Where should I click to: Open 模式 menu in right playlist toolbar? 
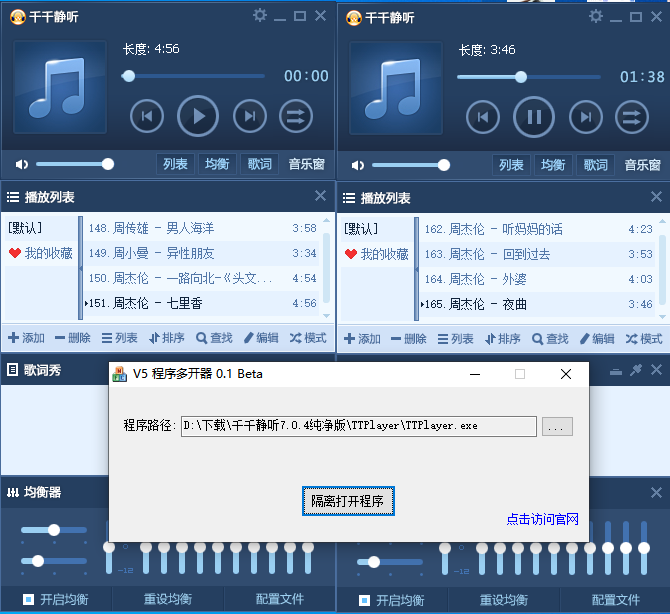pos(644,338)
